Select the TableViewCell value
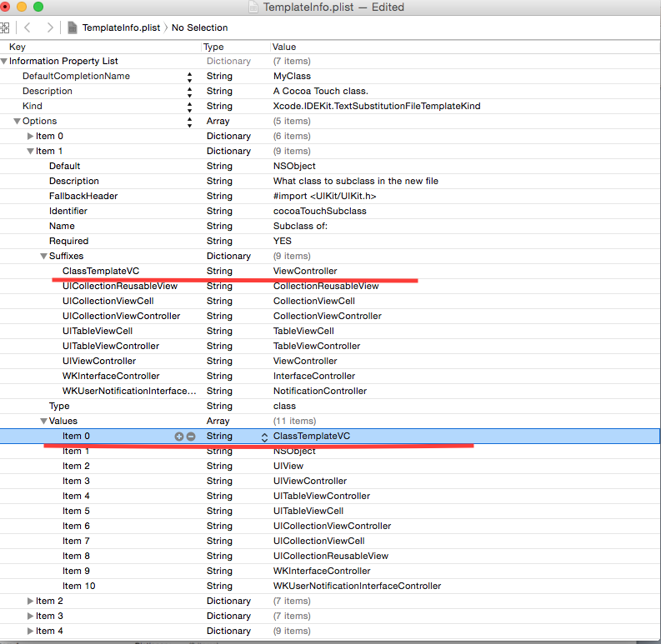 pos(303,331)
